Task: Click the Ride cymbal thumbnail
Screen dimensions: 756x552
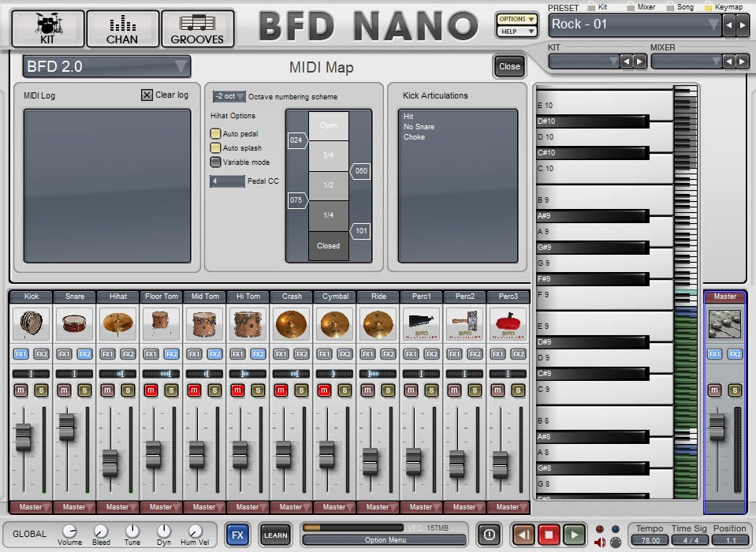Action: tap(378, 323)
